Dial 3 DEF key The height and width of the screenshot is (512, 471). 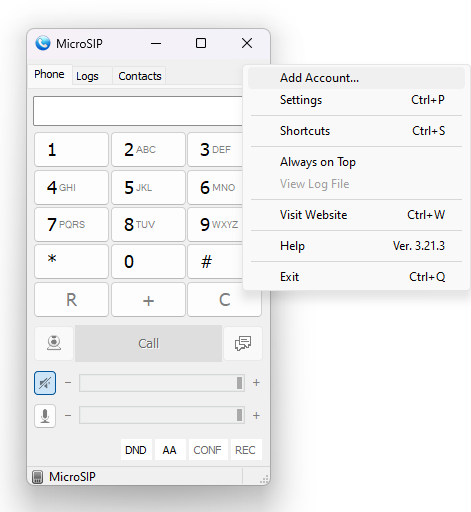click(215, 150)
